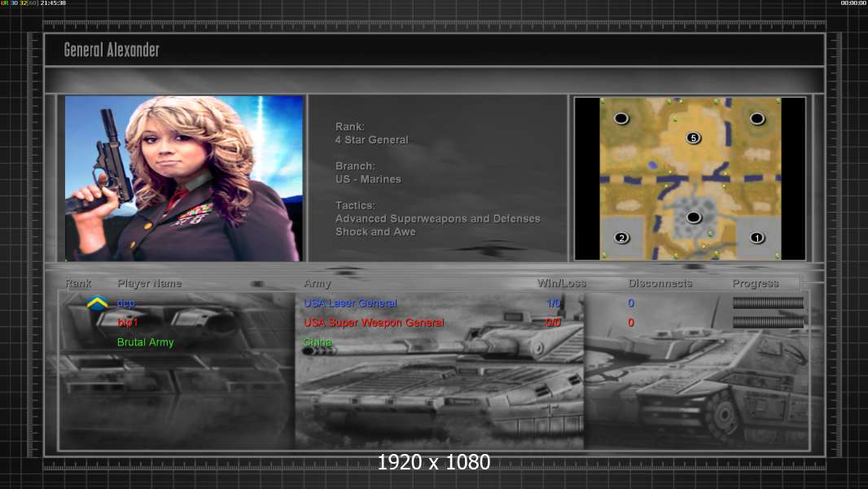The height and width of the screenshot is (489, 868).
Task: Click USA Super Weapon General army text
Action: pos(374,322)
